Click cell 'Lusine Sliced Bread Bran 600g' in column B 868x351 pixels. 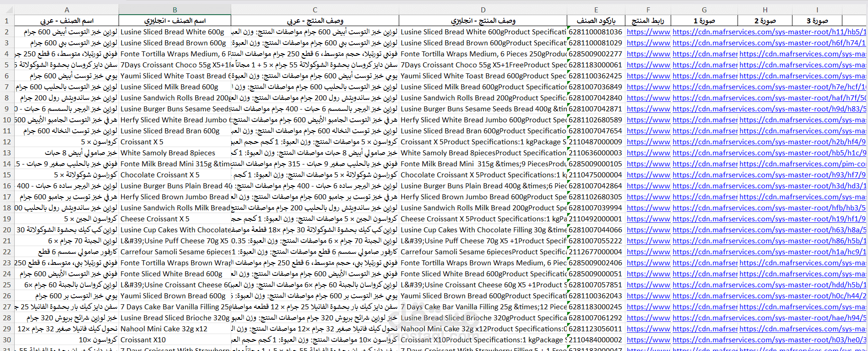tap(175, 131)
